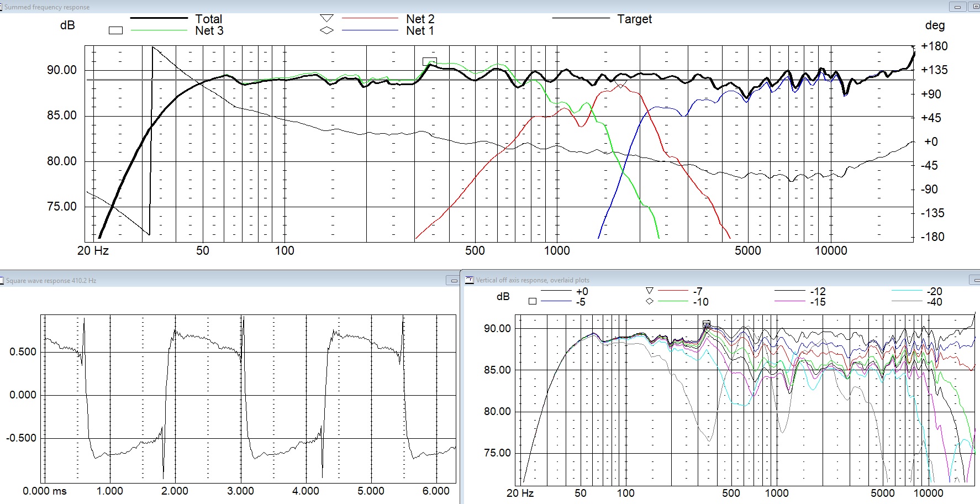The height and width of the screenshot is (504, 980).
Task: Click the Net 3 square marker in legend
Action: point(115,30)
